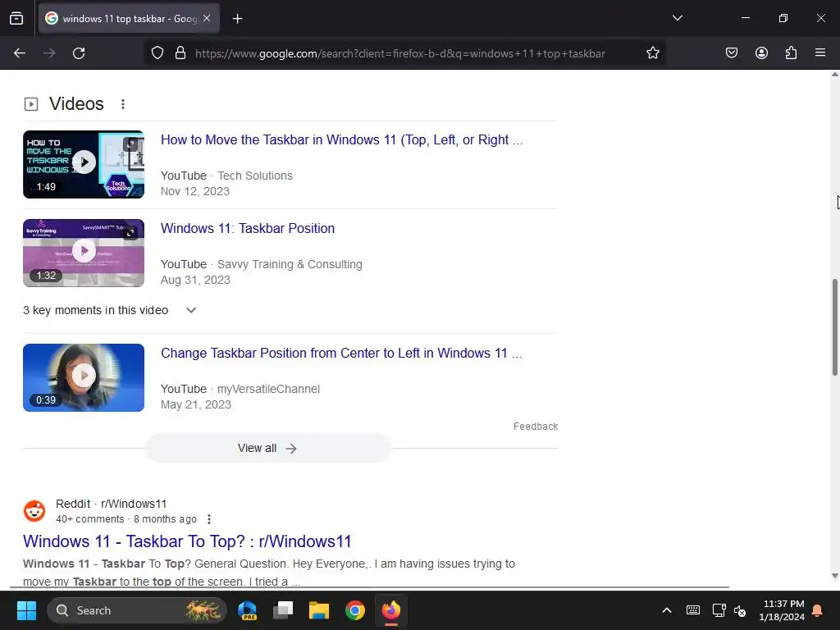Open the 'windows 11 top taskbar' browser tab
This screenshot has height=630, width=840.
tap(129, 19)
